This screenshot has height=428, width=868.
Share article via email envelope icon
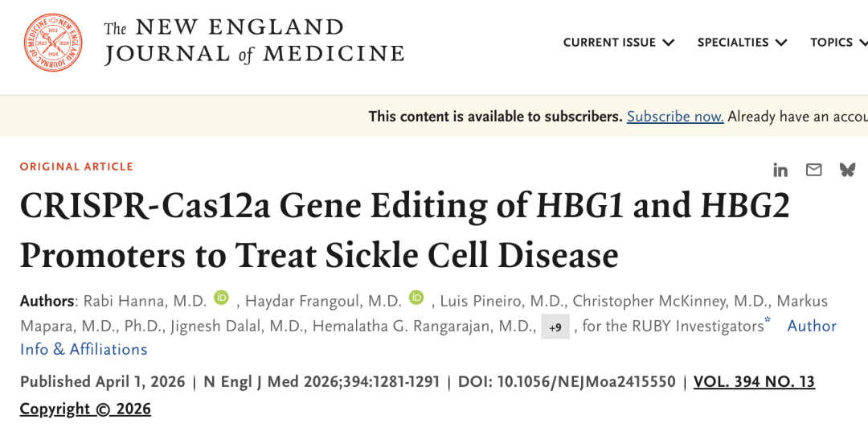pos(814,170)
